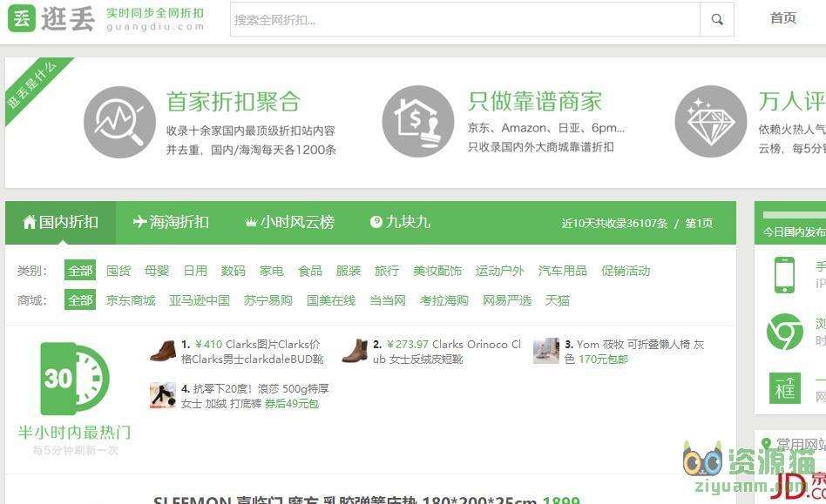Click the 首家折扣聚合 chart magnifier icon
This screenshot has width=826, height=504.
click(119, 122)
